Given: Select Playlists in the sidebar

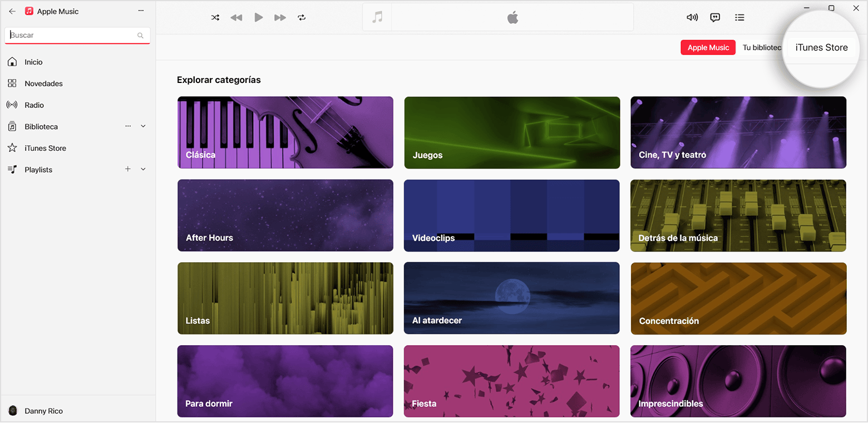Looking at the screenshot, I should tap(38, 170).
